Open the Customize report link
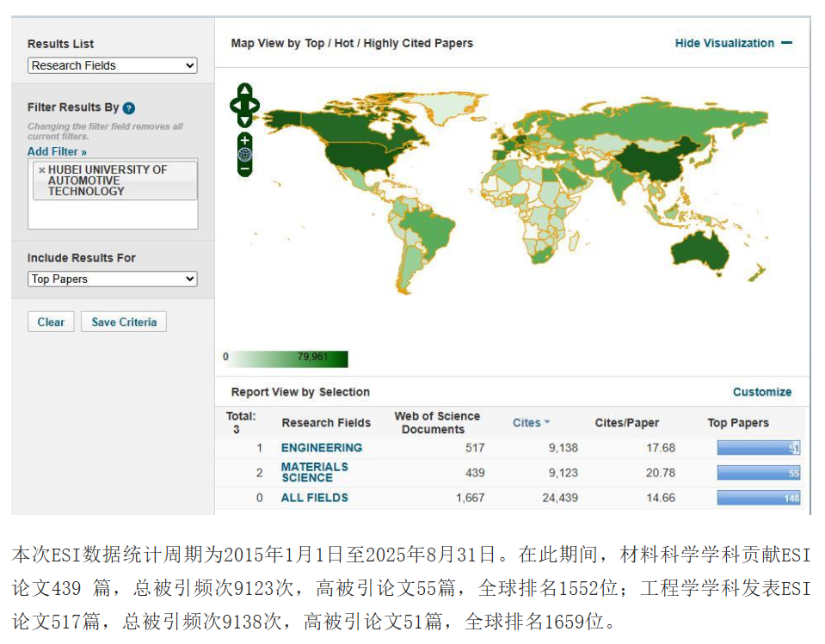This screenshot has width=825, height=644. point(761,391)
